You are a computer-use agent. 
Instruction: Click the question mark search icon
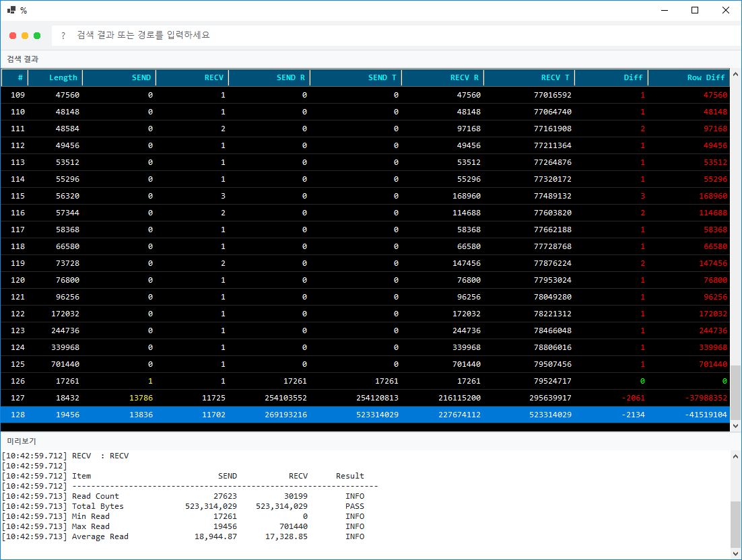click(x=63, y=36)
